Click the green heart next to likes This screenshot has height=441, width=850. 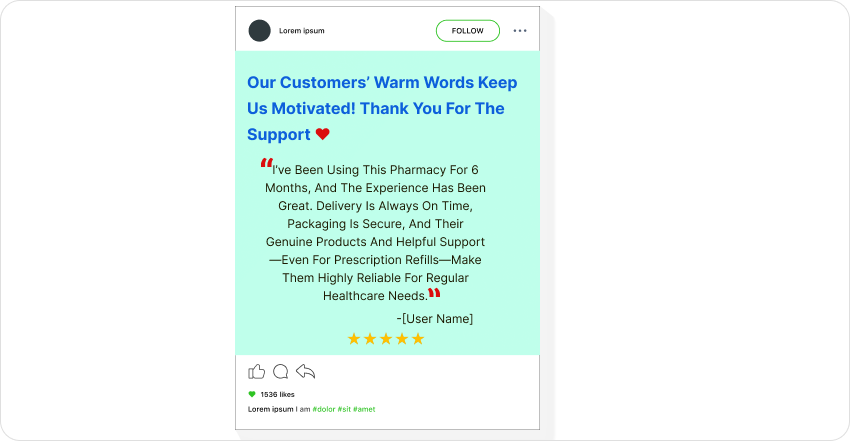(252, 394)
